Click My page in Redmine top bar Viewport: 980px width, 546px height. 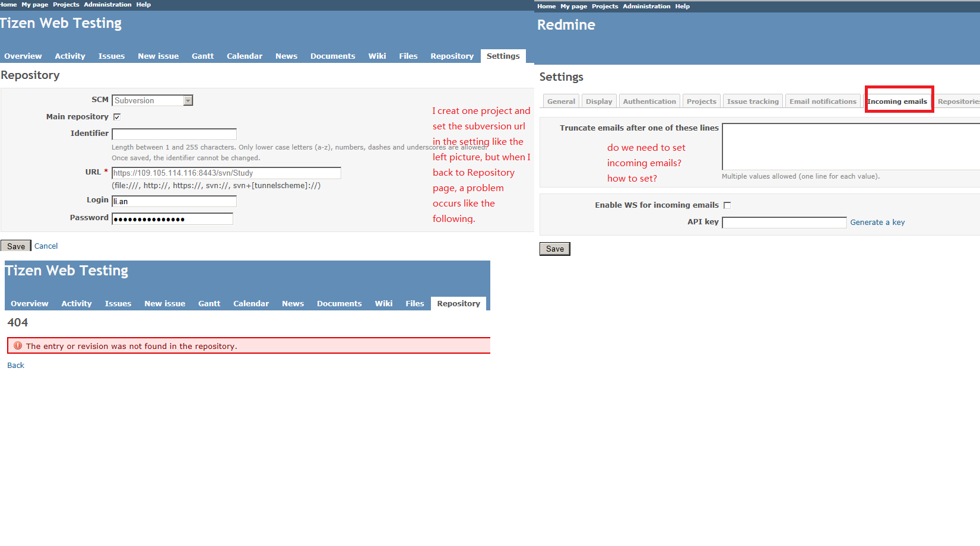click(573, 6)
